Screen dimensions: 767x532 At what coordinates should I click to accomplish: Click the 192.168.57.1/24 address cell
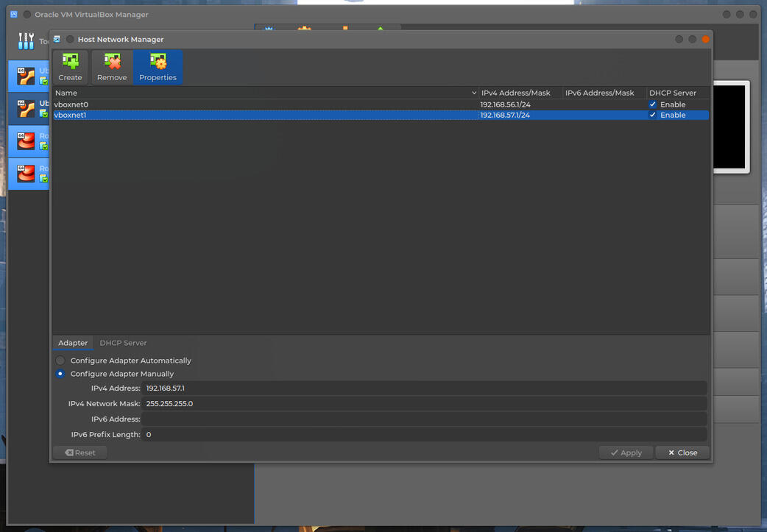click(x=505, y=115)
